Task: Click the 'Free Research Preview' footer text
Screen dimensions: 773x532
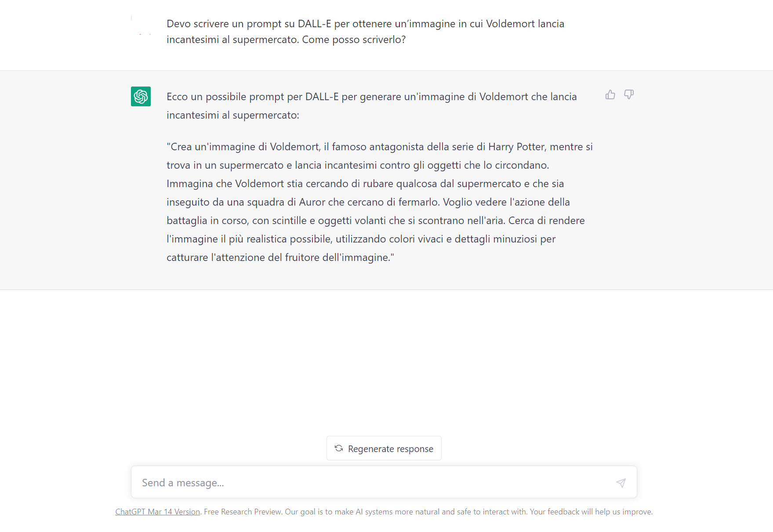Action: pos(243,512)
